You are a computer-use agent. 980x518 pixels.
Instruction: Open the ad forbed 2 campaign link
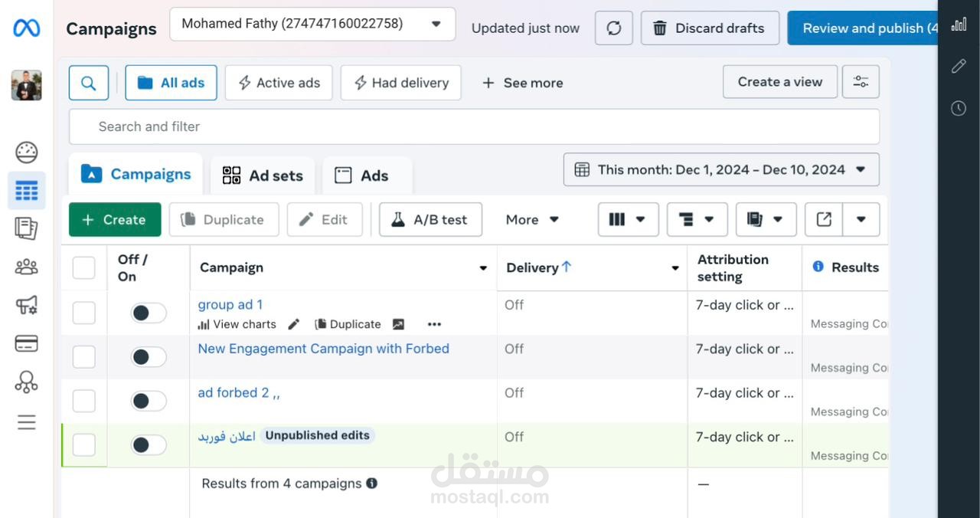239,393
